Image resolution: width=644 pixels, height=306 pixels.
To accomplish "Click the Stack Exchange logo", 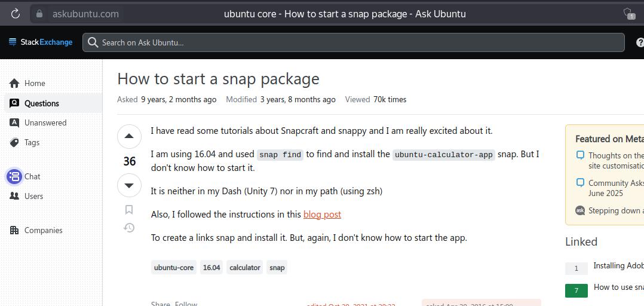I will 41,42.
